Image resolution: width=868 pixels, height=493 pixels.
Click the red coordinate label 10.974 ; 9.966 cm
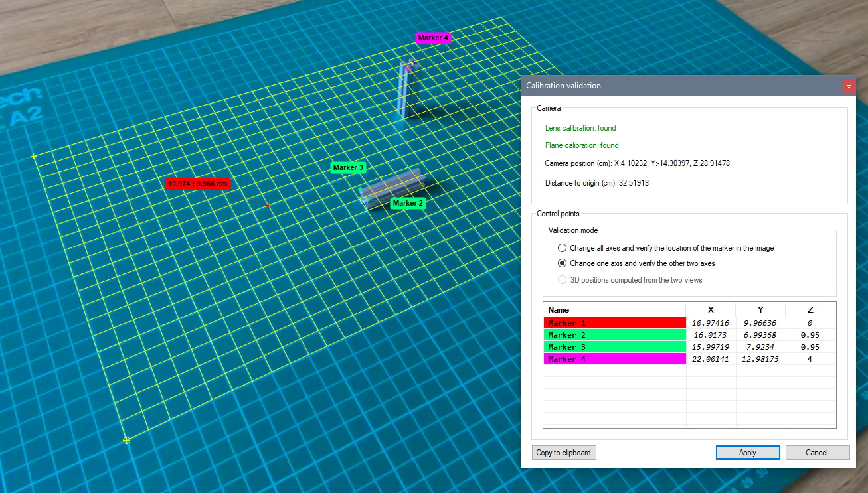pos(198,184)
